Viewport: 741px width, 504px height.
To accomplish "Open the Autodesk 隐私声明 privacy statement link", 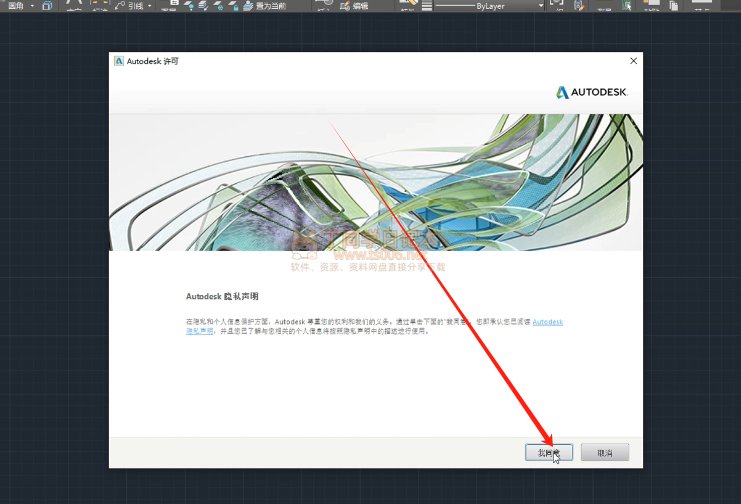I will (548, 322).
